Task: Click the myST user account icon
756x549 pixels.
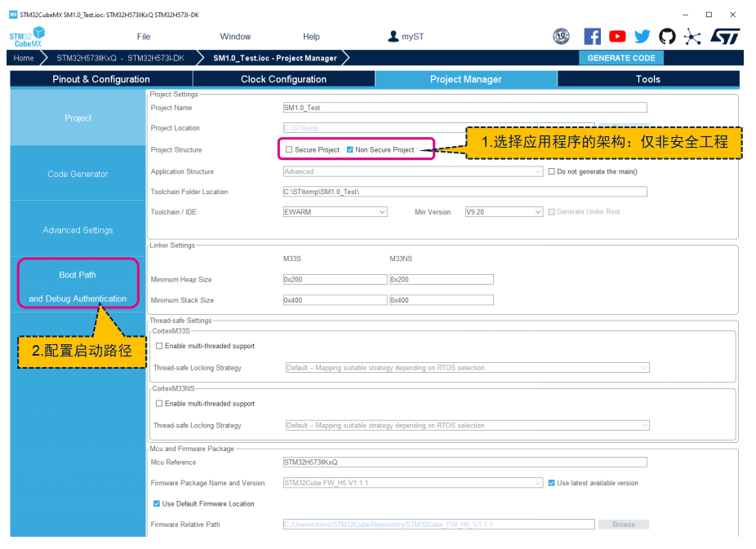Action: [393, 36]
